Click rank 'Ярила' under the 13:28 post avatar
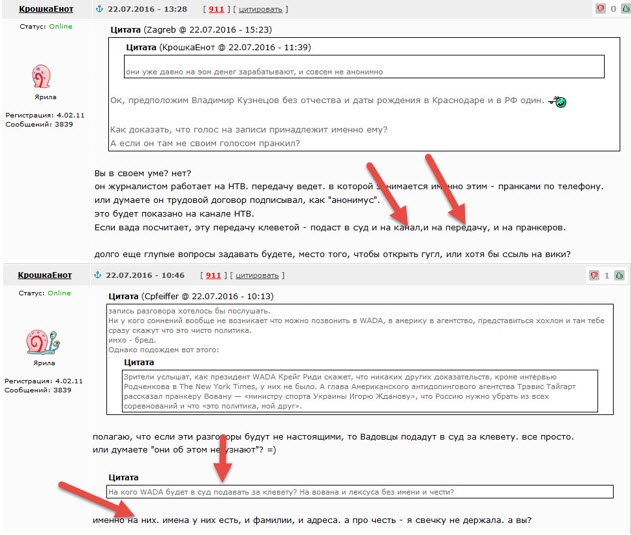Image resolution: width=631 pixels, height=535 pixels. [45, 97]
